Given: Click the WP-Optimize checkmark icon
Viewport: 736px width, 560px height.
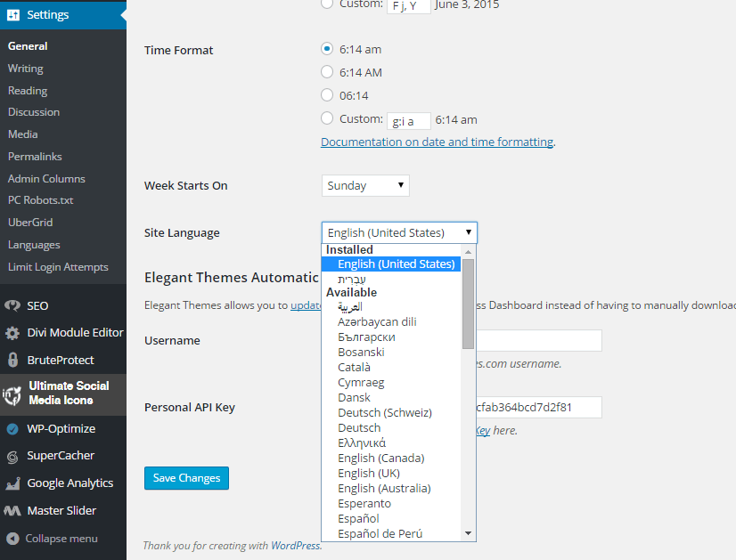Looking at the screenshot, I should 12,429.
